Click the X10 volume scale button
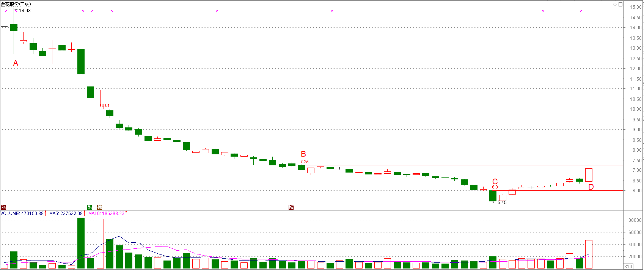The image size is (644, 270). (628, 267)
